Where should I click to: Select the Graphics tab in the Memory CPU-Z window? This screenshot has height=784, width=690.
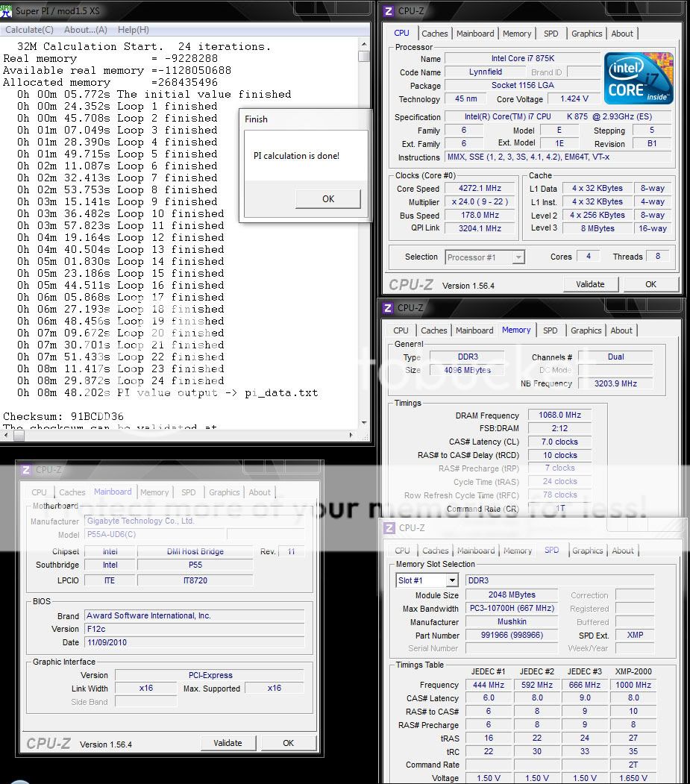(x=586, y=330)
